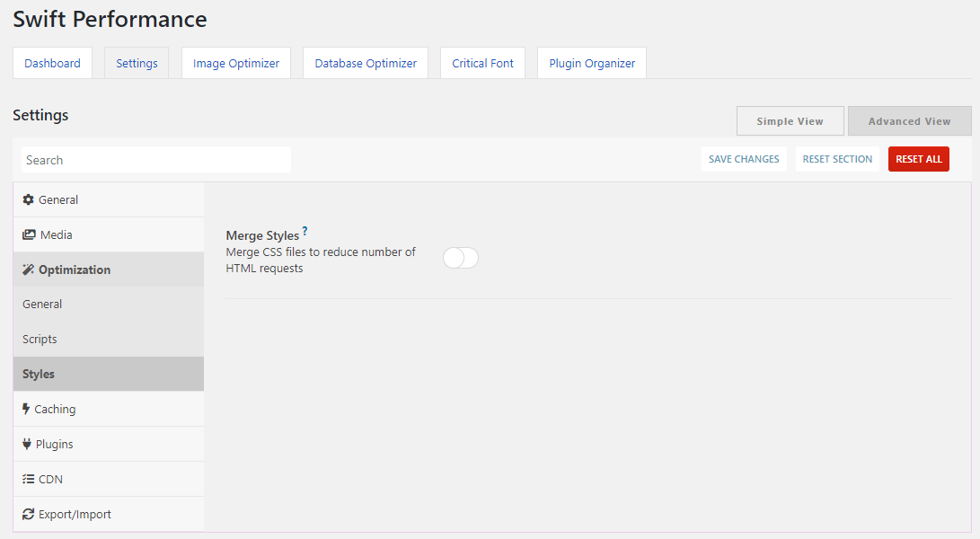Viewport: 980px width, 539px height.
Task: Click the Caching lightning bolt icon
Action: tap(26, 409)
